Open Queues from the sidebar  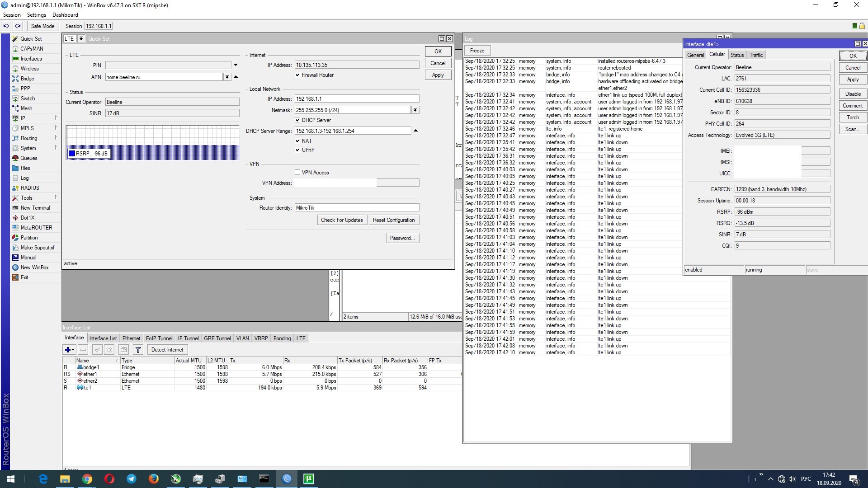[x=28, y=158]
